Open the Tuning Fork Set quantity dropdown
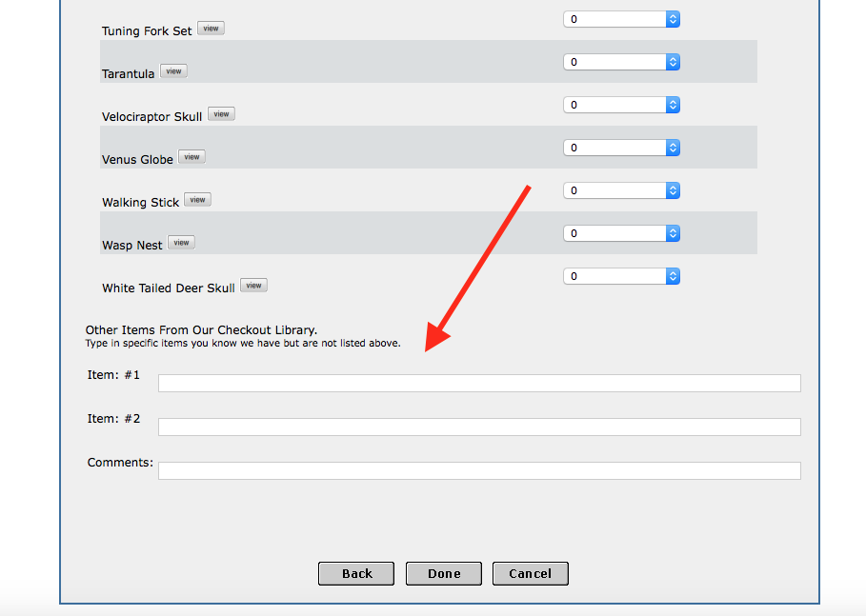The image size is (866, 616). point(621,19)
